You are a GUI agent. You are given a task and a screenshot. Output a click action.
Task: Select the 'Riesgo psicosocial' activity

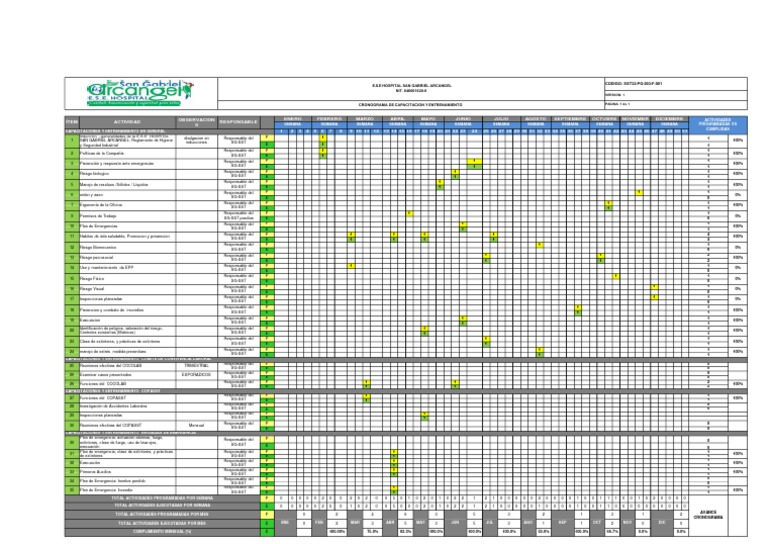127,258
